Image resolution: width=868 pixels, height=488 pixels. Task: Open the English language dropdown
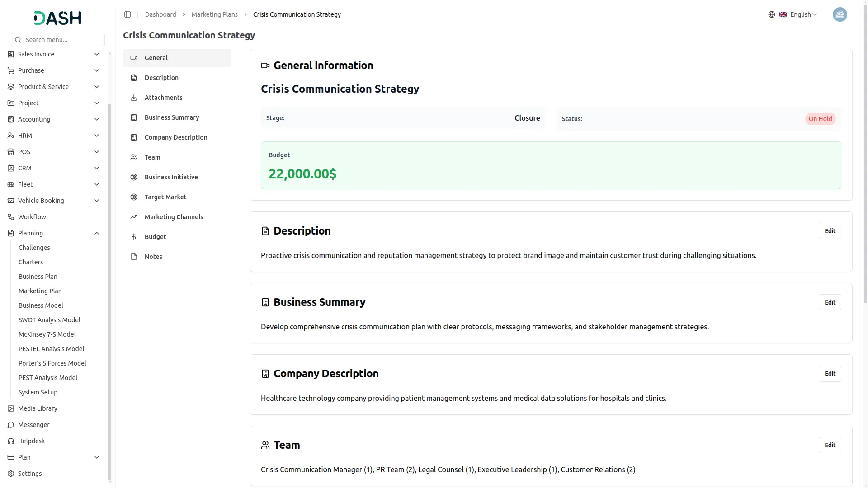pyautogui.click(x=798, y=14)
